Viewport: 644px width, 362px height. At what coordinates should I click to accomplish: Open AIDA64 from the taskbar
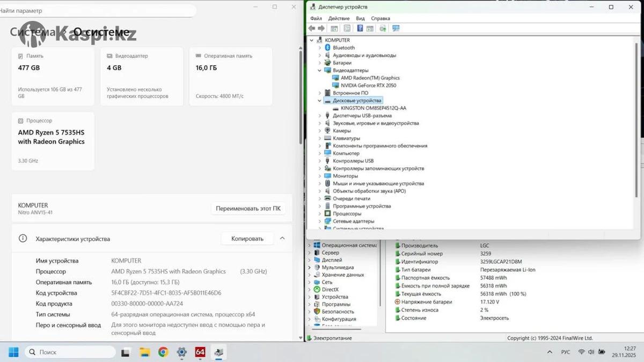click(200, 352)
